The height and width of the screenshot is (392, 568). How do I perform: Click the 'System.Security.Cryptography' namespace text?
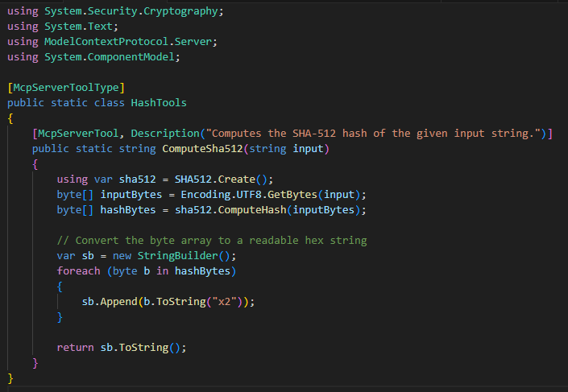131,11
